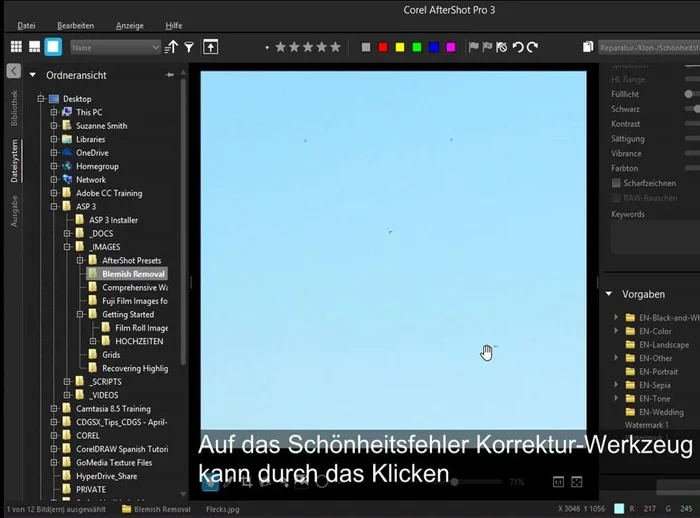Click the zoom level slider
Image resolution: width=700 pixels, height=518 pixels.
tap(454, 482)
